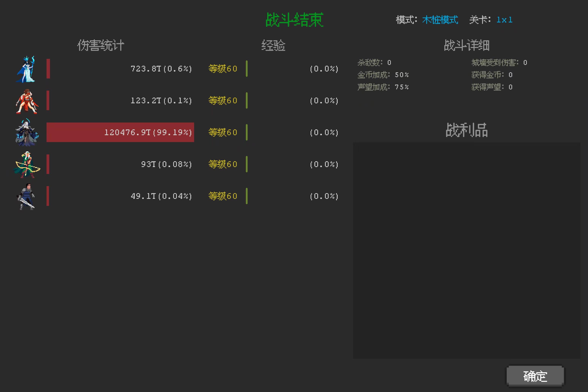Select the armored swordsman hero portrait
588x392 pixels.
click(x=26, y=197)
